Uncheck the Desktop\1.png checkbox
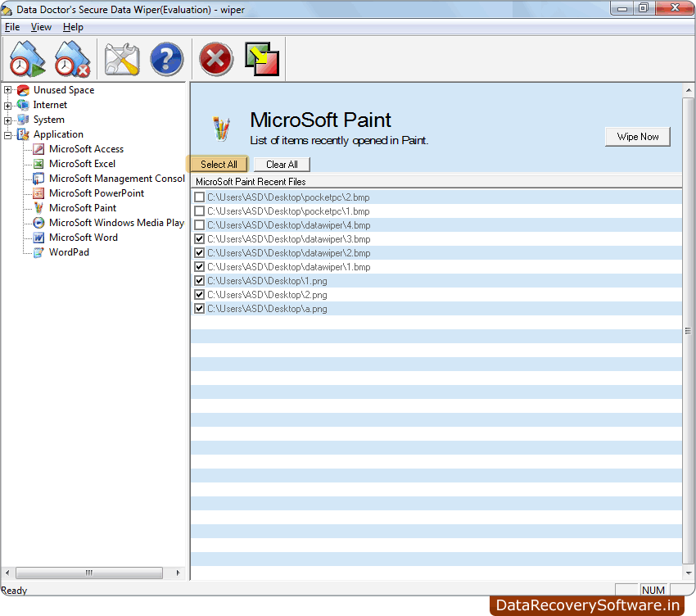Image resolution: width=696 pixels, height=616 pixels. 199,281
